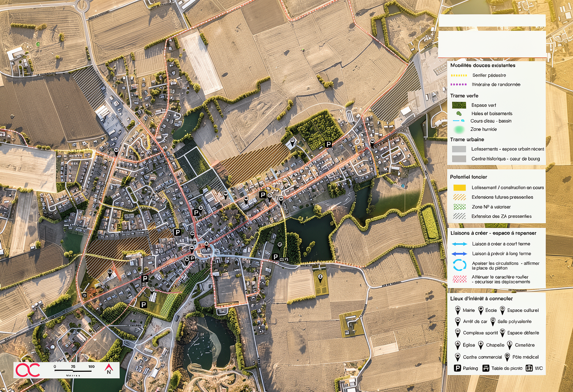
Task: Select the Arrêt de car pin icon
Action: click(457, 321)
